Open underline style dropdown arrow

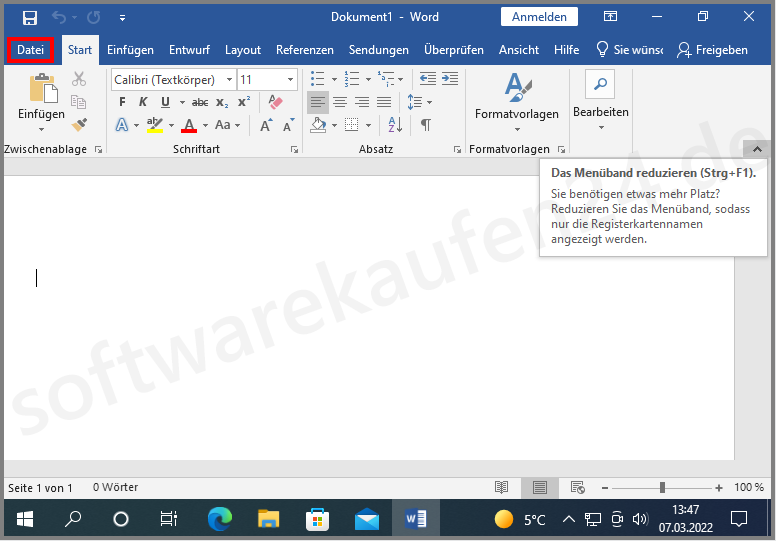182,102
